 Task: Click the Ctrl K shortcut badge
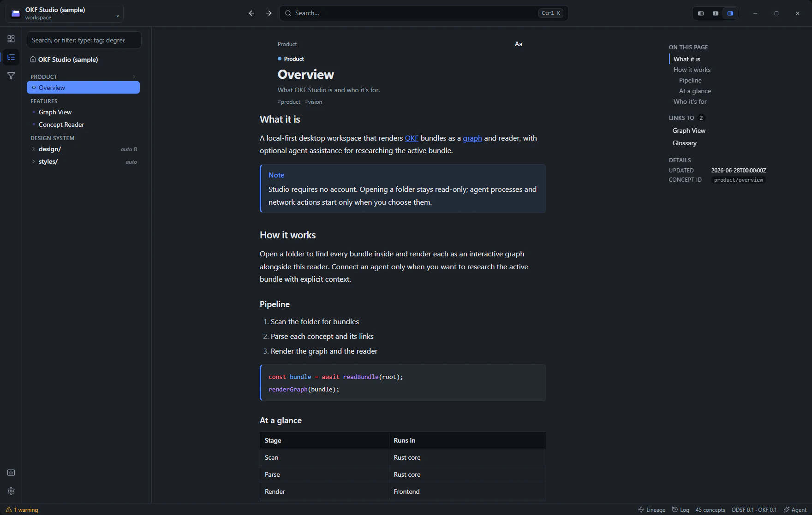(551, 13)
